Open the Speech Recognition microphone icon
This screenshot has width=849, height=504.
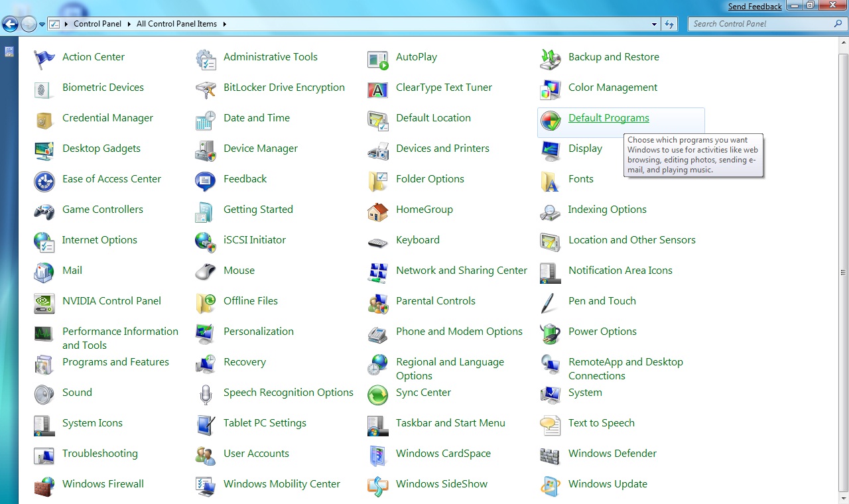pos(206,395)
